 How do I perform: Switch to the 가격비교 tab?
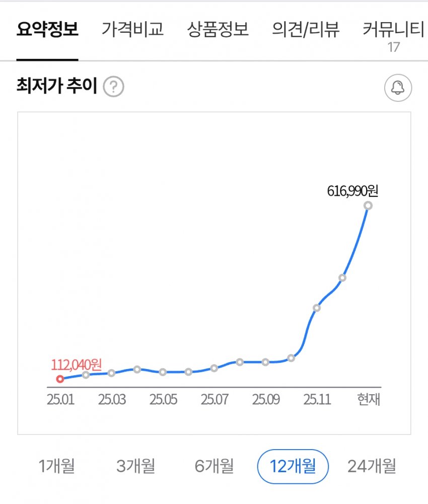click(132, 30)
